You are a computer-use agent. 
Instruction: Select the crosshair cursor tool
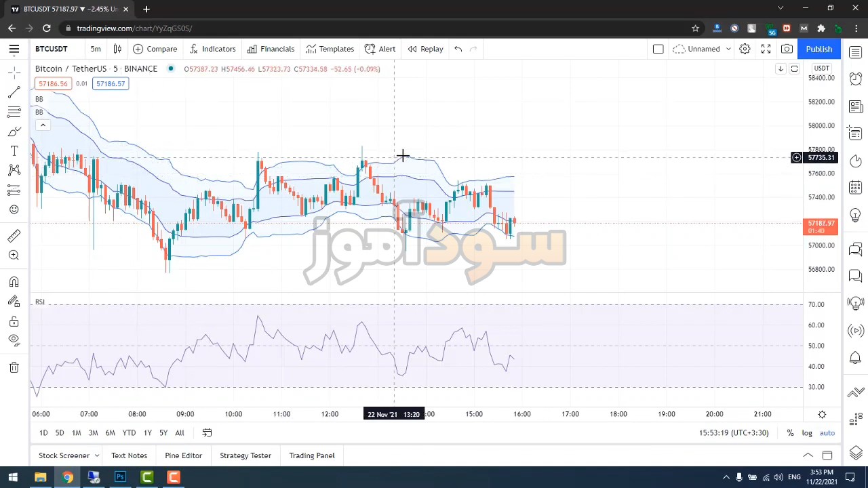14,73
